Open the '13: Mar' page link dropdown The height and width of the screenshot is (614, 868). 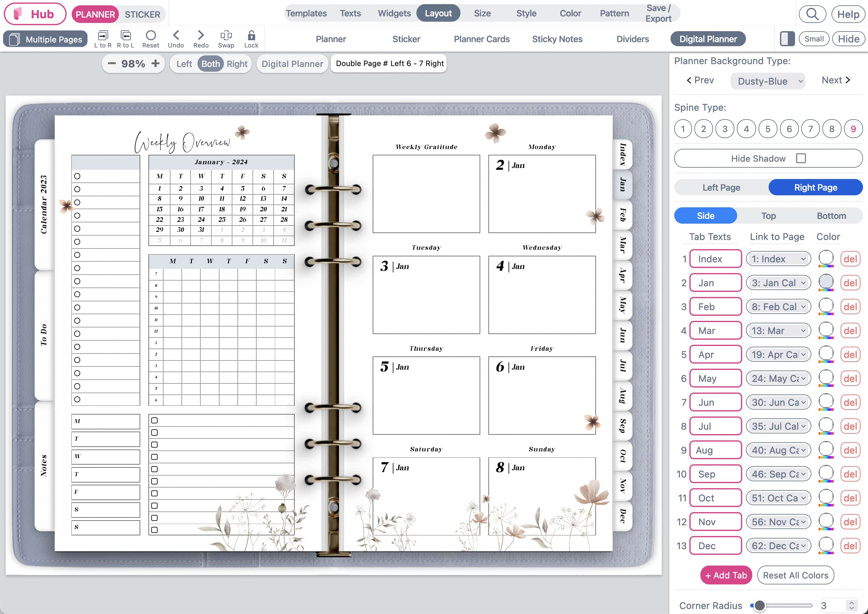[x=778, y=331]
